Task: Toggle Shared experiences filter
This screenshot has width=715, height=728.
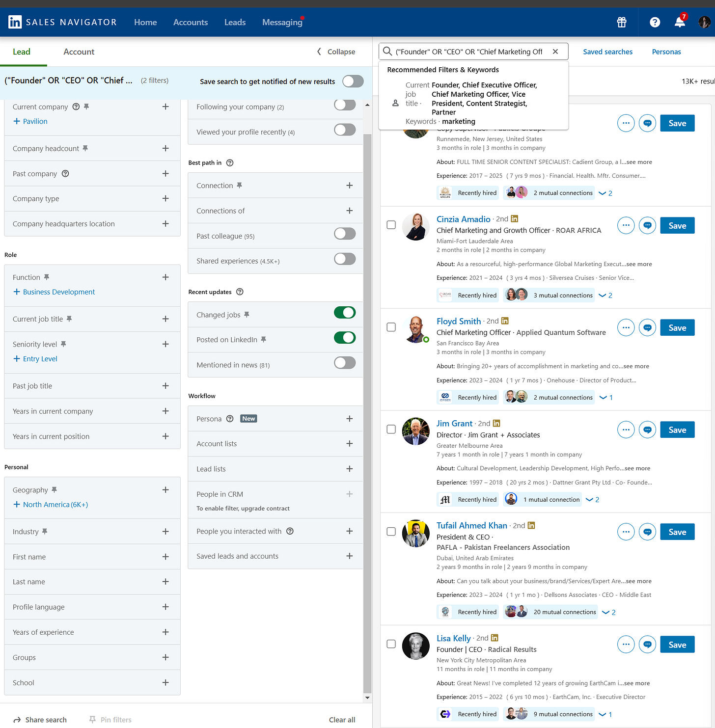Action: click(345, 259)
